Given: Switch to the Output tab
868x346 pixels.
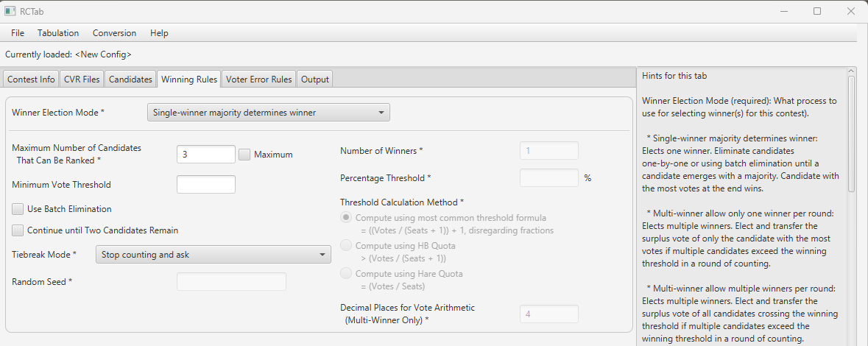Looking at the screenshot, I should [315, 80].
